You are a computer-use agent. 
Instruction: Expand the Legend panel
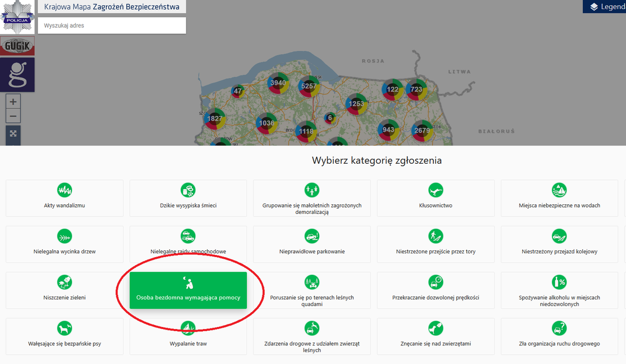(604, 7)
